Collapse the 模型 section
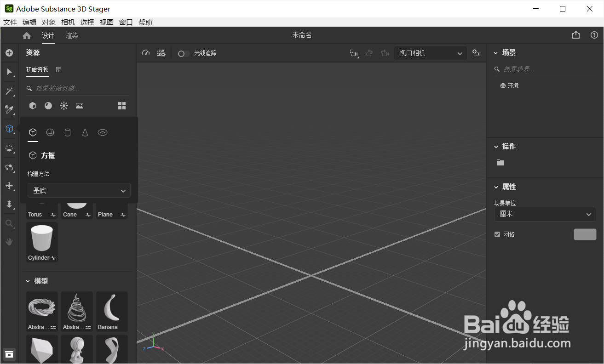This screenshot has height=364, width=604. [x=28, y=281]
